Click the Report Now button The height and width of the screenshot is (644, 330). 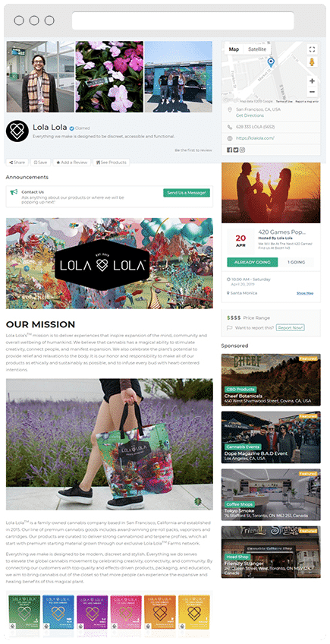coord(291,328)
